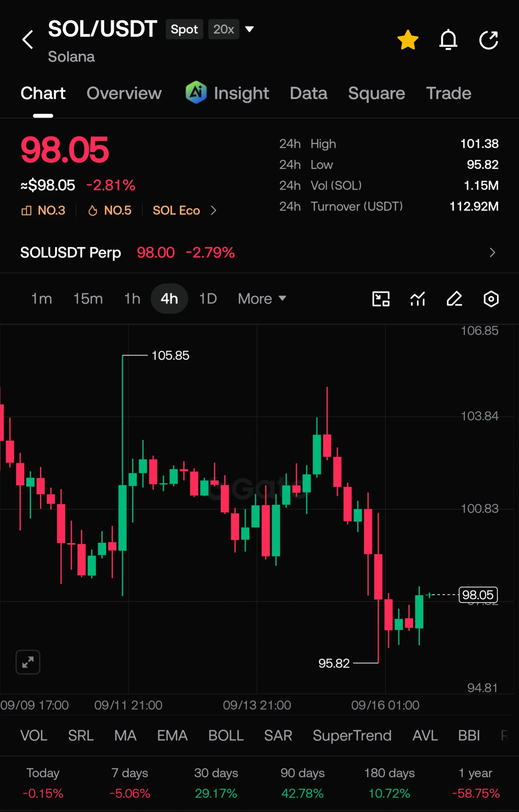Open SOLUSDT Perp chevron
519x812 pixels.
click(x=492, y=252)
